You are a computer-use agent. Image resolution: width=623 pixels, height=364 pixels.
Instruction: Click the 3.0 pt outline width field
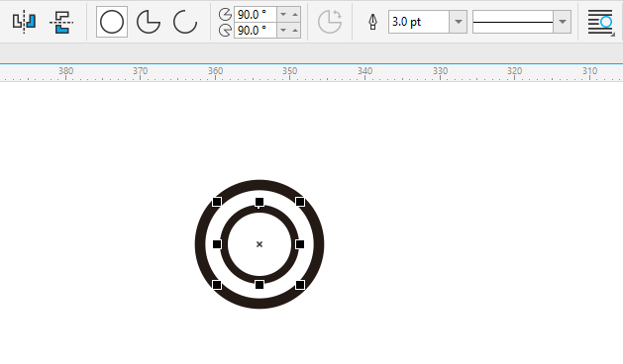coord(419,22)
